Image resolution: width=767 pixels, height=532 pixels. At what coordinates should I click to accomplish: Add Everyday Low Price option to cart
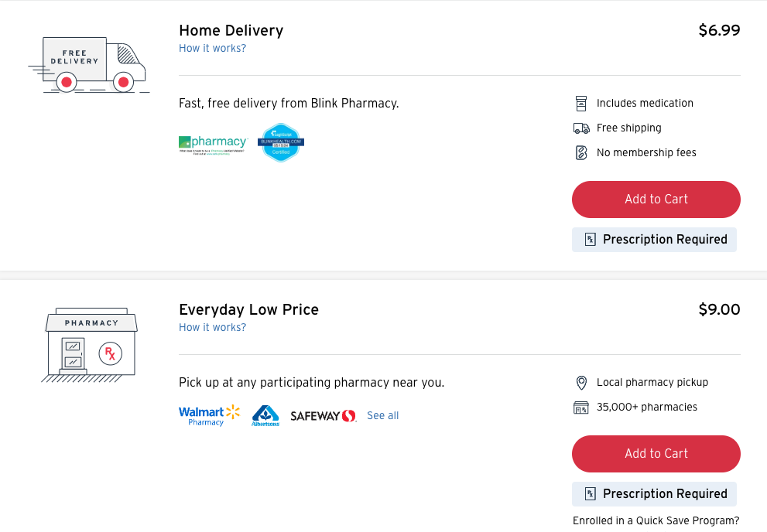coord(656,454)
